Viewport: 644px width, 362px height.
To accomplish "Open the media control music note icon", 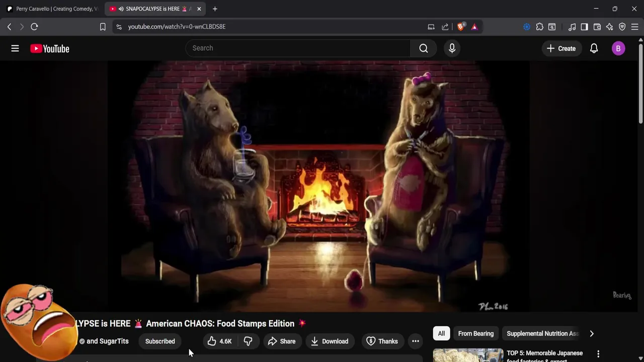I will pos(572,27).
